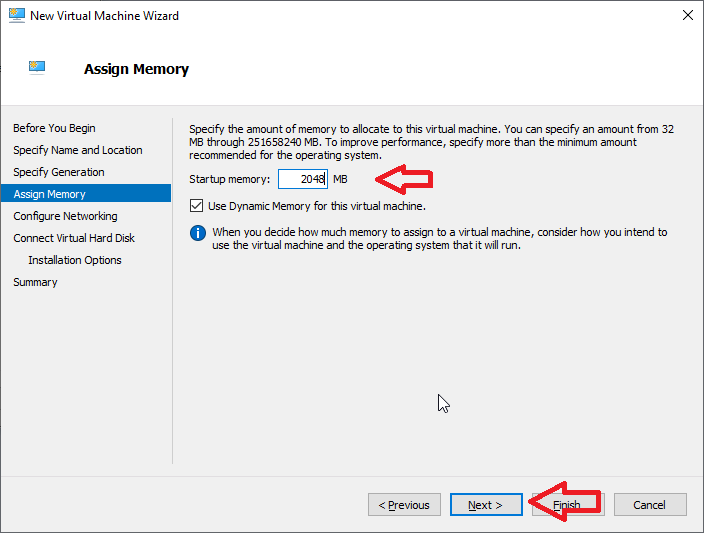Cancel the virtual machine wizard
The width and height of the screenshot is (704, 533).
point(649,505)
